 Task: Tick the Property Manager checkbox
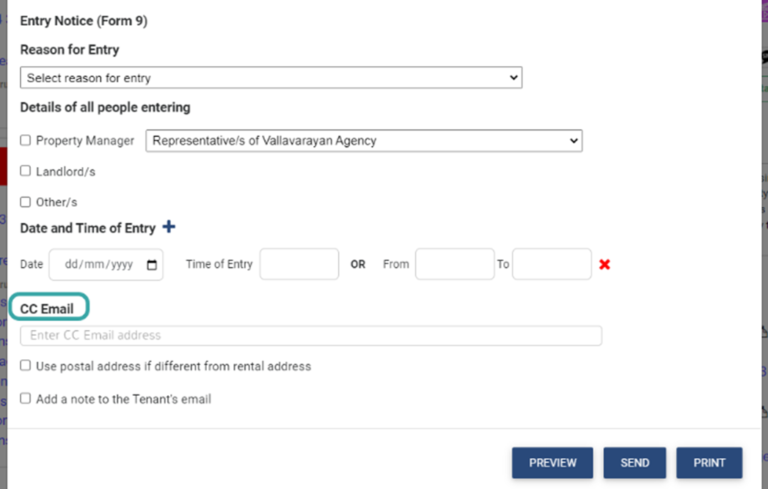26,141
